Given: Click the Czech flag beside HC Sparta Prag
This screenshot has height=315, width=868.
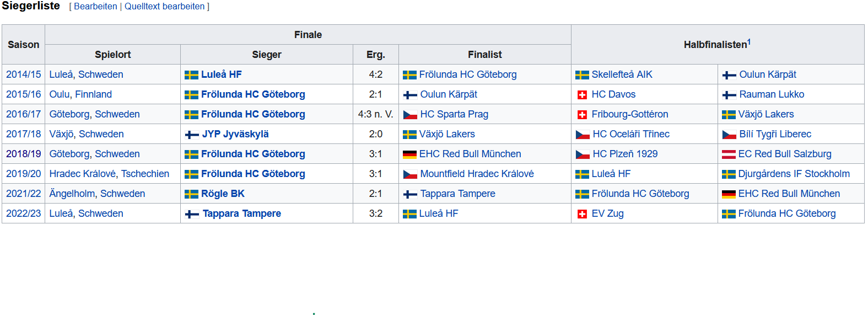Looking at the screenshot, I should (x=410, y=115).
